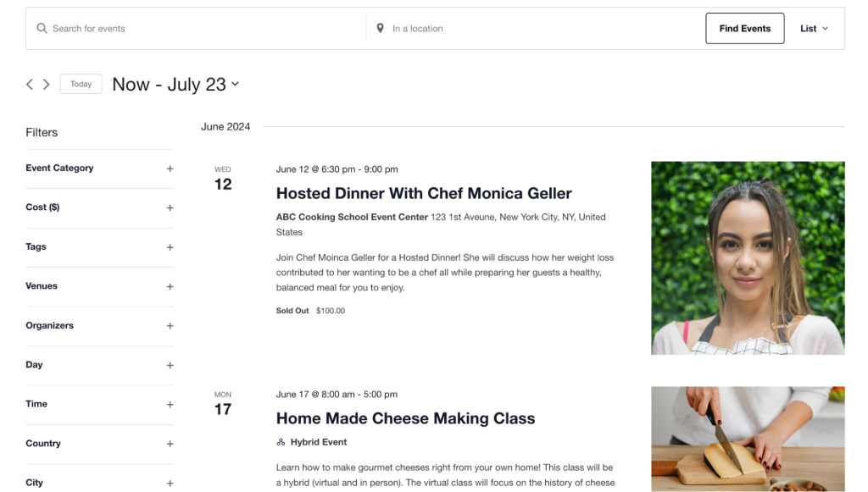Expand the Venues filter
The width and height of the screenshot is (868, 492).
(x=170, y=286)
